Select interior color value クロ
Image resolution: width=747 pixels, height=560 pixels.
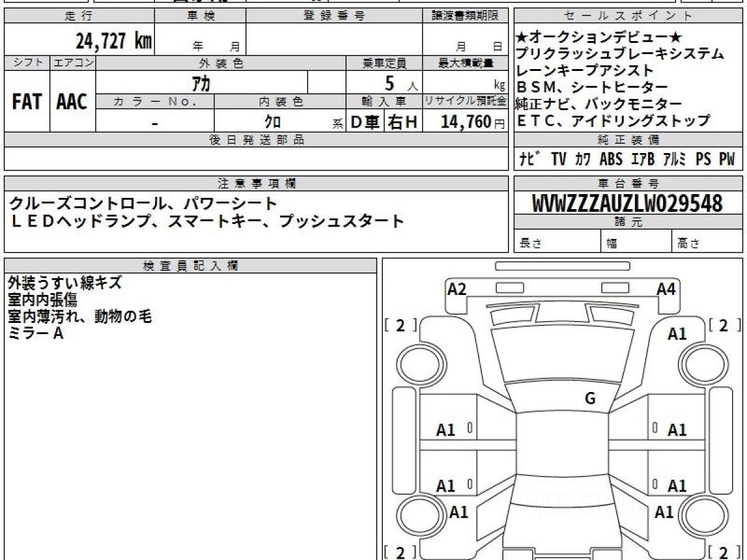coord(273,122)
